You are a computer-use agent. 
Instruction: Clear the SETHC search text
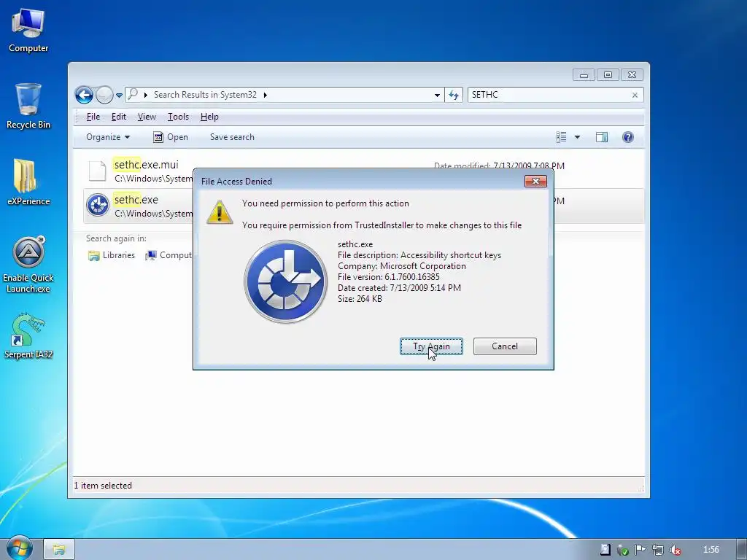[635, 96]
